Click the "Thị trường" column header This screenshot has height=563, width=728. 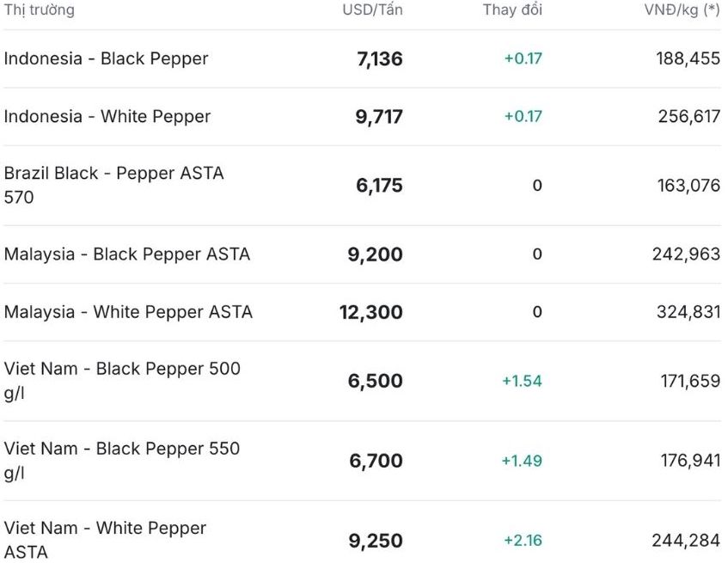(40, 10)
